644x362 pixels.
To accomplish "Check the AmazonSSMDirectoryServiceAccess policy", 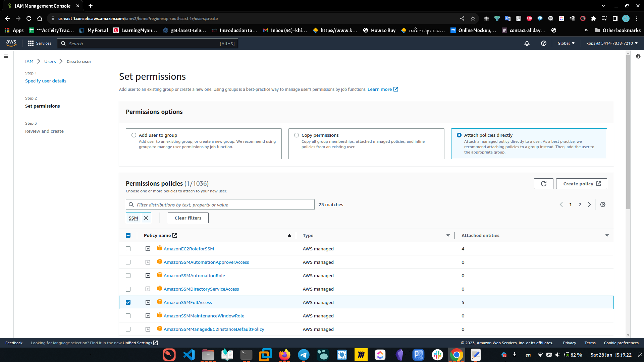I will click(128, 289).
